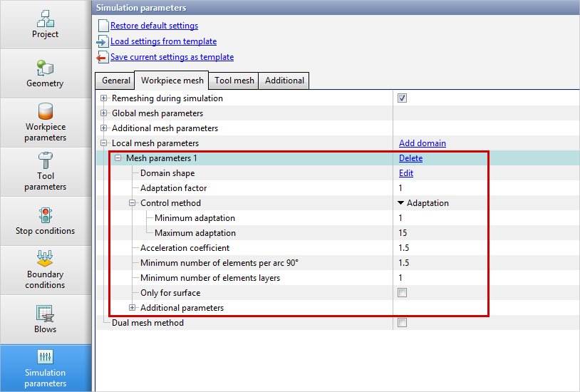Collapse the Mesh parameters 1 group

tap(118, 158)
